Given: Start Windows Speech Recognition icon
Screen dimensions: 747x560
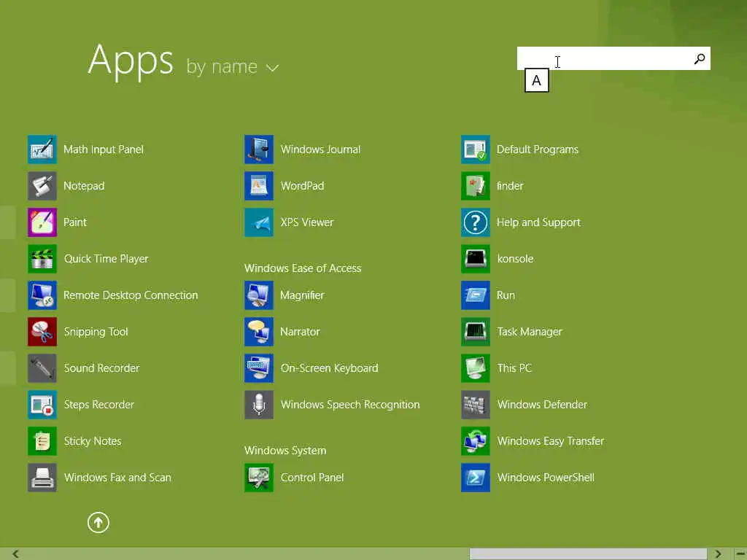Looking at the screenshot, I should click(259, 405).
